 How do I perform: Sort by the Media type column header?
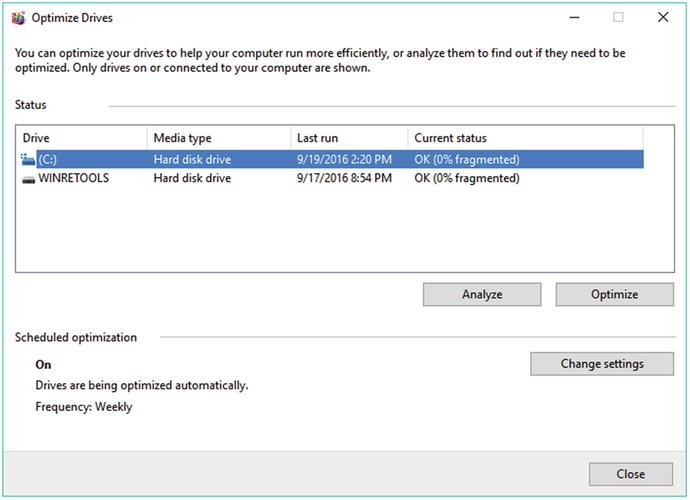tap(217, 138)
